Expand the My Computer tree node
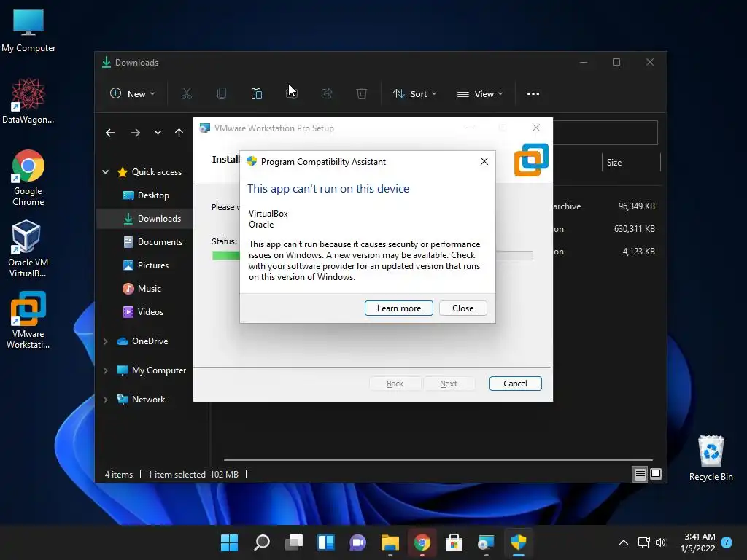Image resolution: width=747 pixels, height=560 pixels. coord(105,370)
